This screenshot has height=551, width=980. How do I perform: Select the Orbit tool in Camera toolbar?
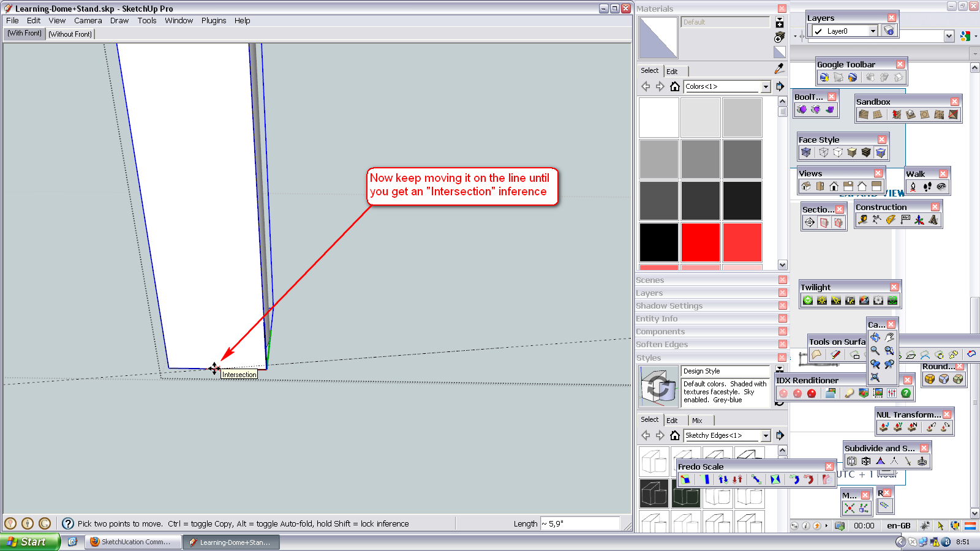(x=875, y=337)
